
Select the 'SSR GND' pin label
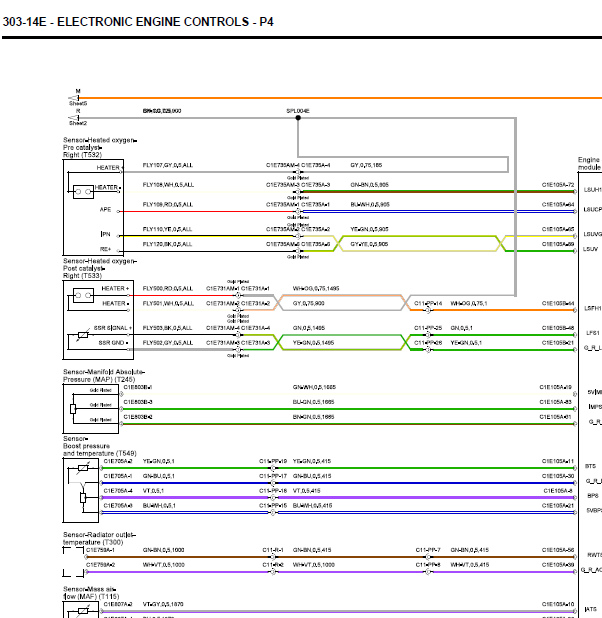tap(114, 343)
